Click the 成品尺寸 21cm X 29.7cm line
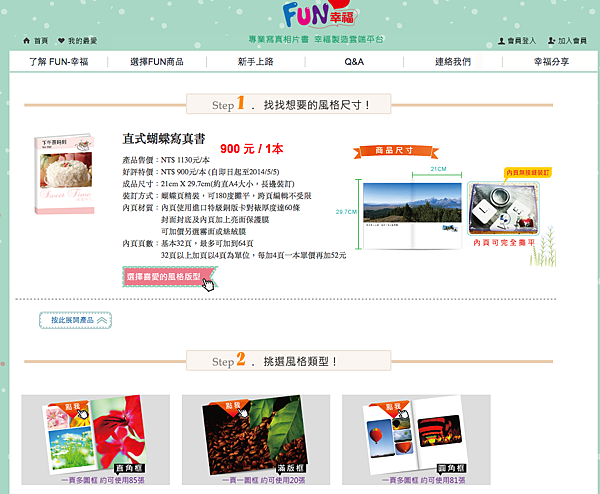 [209, 184]
